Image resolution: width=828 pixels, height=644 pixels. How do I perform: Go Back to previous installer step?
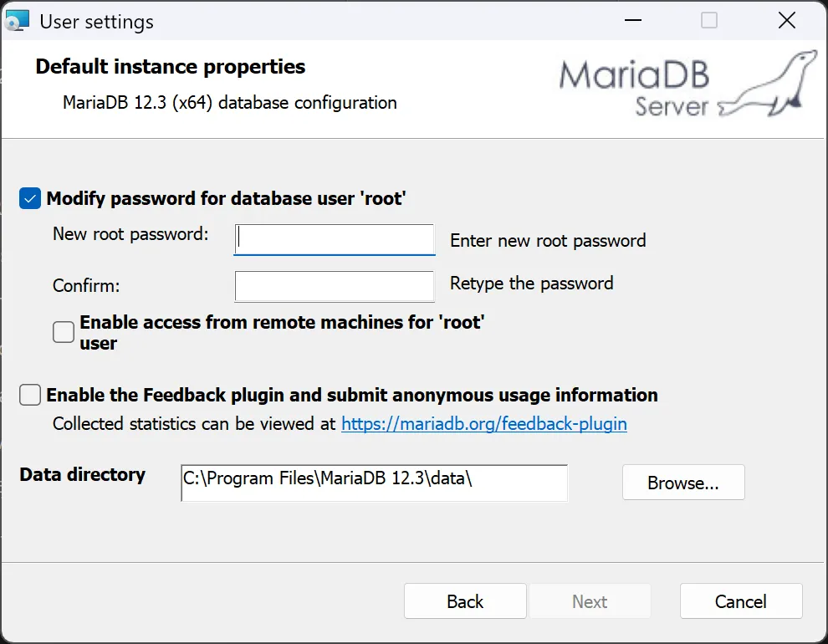[x=465, y=601]
